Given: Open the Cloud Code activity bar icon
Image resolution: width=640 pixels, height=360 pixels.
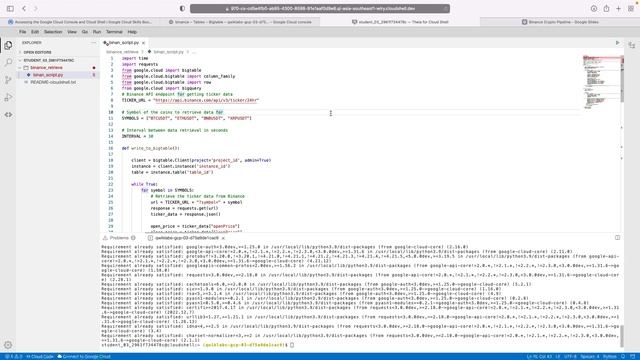Looking at the screenshot, I should point(8,115).
